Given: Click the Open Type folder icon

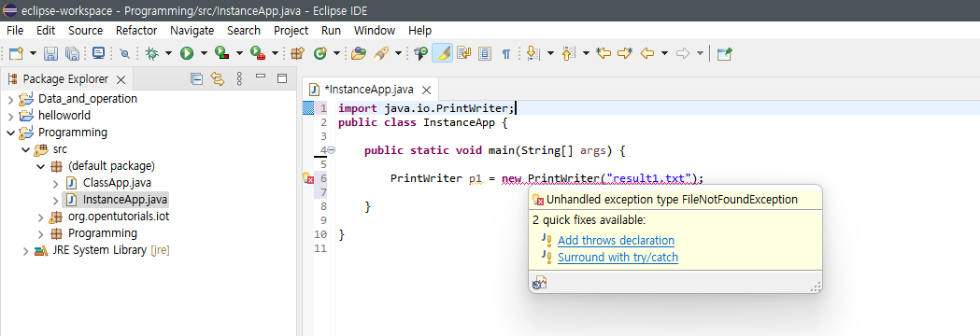Looking at the screenshot, I should click(x=358, y=54).
